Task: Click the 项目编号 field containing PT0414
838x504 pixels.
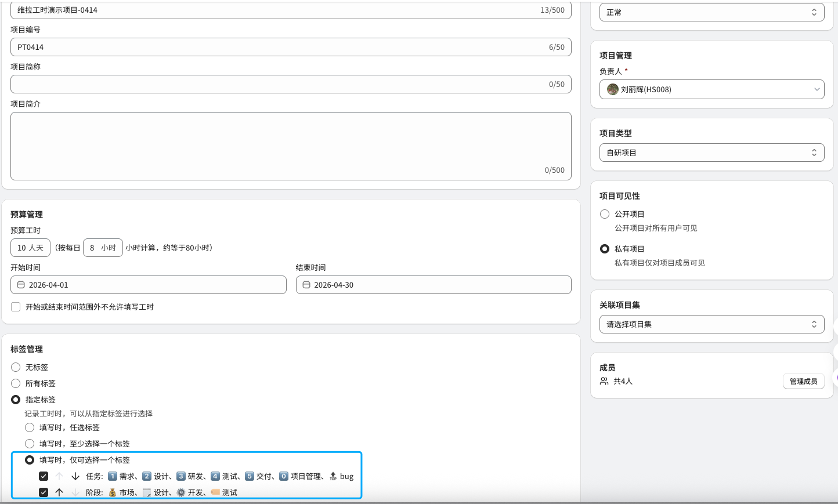Action: [x=291, y=47]
